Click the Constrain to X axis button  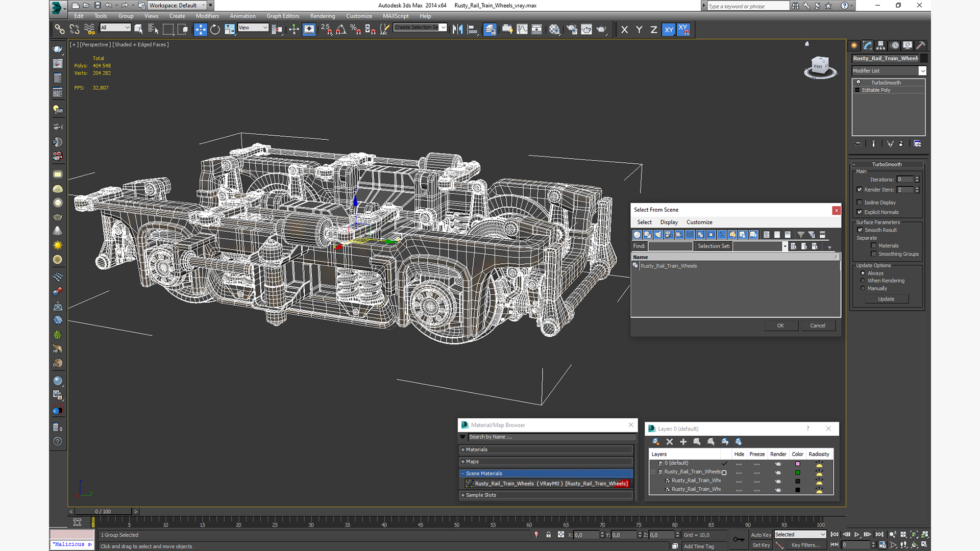pyautogui.click(x=624, y=30)
